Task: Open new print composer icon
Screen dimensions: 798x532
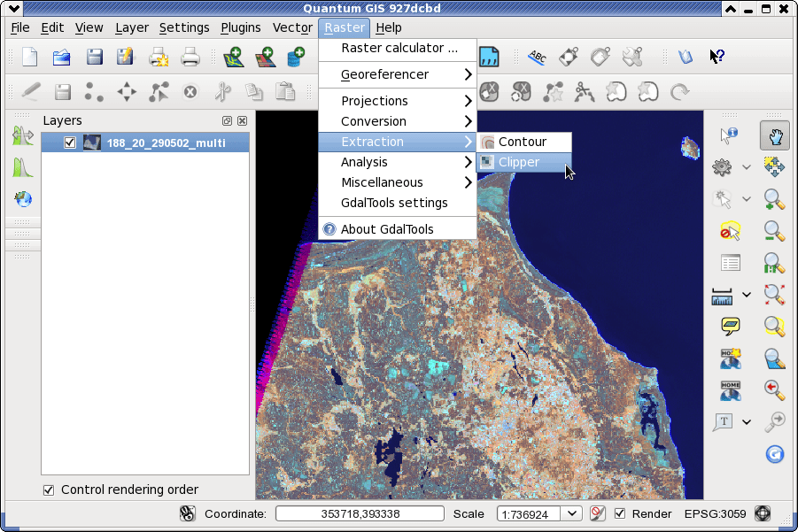Action: (x=159, y=57)
